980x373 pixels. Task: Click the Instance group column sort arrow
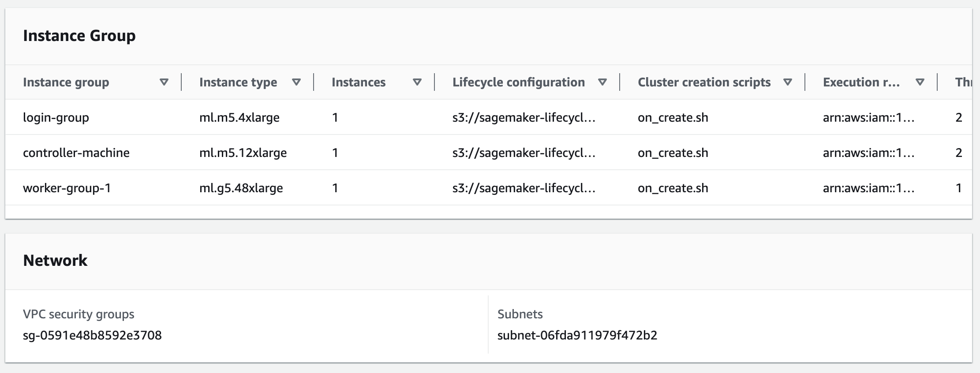164,82
